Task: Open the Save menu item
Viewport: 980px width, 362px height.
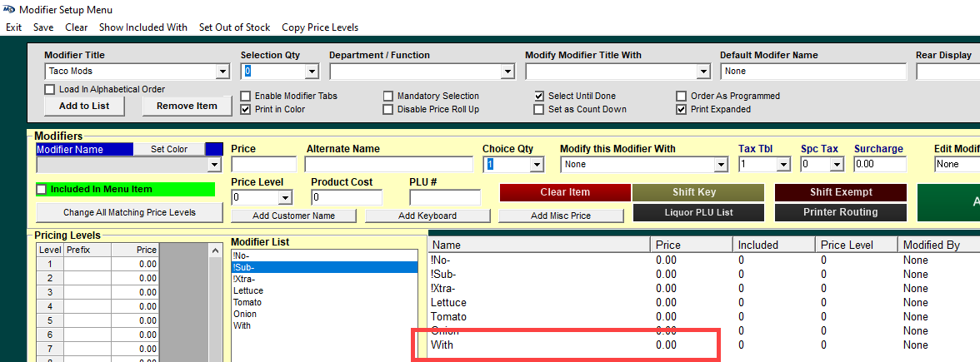Action: [x=43, y=27]
